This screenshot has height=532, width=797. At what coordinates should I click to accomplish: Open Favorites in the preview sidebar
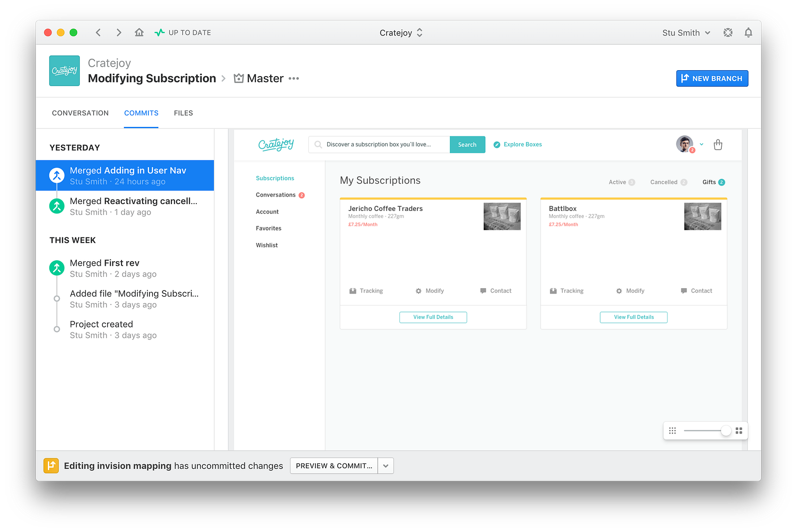pos(268,228)
